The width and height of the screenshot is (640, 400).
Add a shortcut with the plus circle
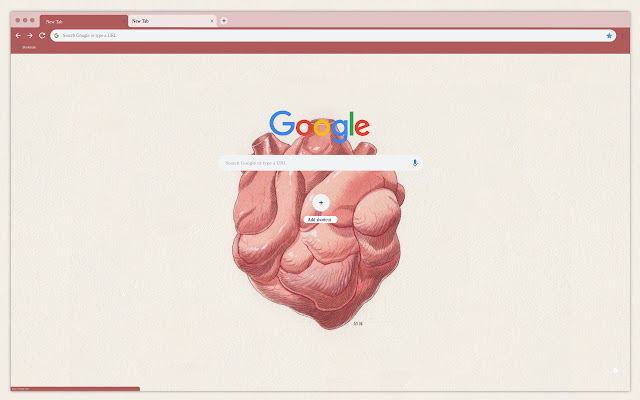pos(321,202)
